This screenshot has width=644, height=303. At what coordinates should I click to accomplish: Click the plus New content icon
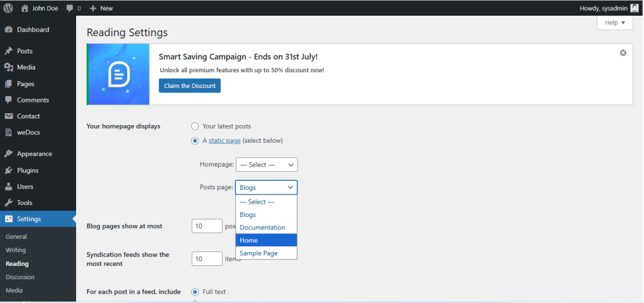[x=93, y=8]
